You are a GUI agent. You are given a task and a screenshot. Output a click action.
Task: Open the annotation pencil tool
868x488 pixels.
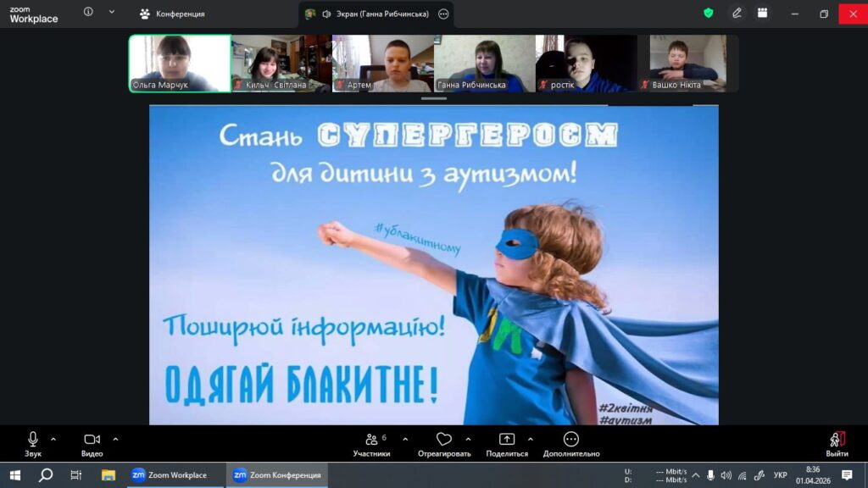[737, 14]
